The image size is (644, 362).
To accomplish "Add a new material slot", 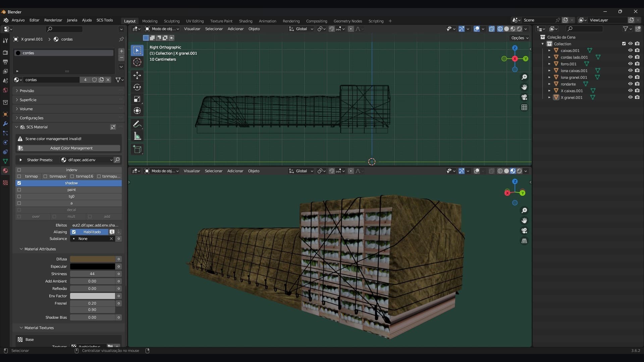I will point(121,51).
